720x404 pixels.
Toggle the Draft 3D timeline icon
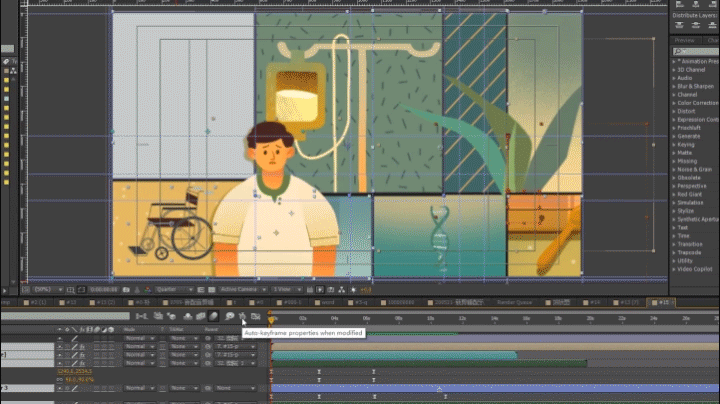(171, 316)
